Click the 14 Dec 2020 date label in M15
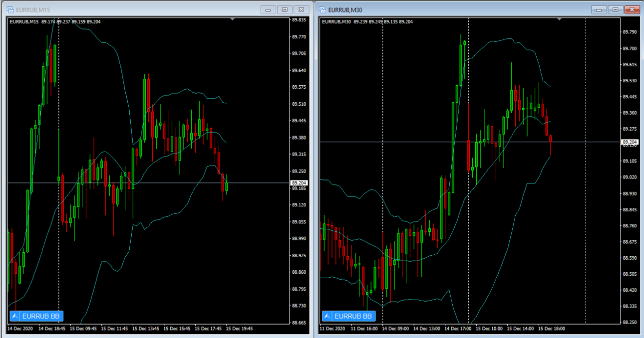Screen dimensions: 644x338 point(20,329)
